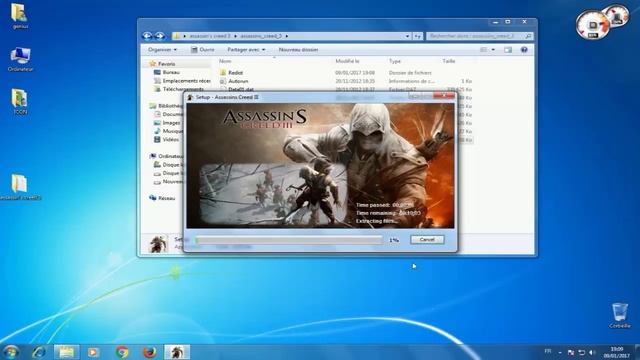Screen dimensions: 640x360
Task: Sort files by Taille column
Action: tap(449, 61)
